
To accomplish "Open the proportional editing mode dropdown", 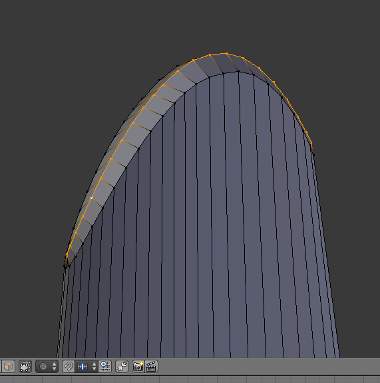I will (46, 367).
